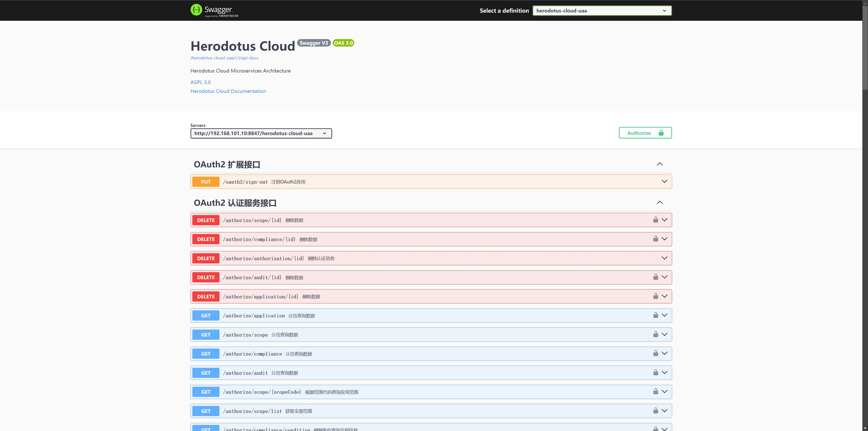Open the /herodotus-cloud-uaa/v3/api-docs link
The image size is (868, 431).
click(x=224, y=58)
